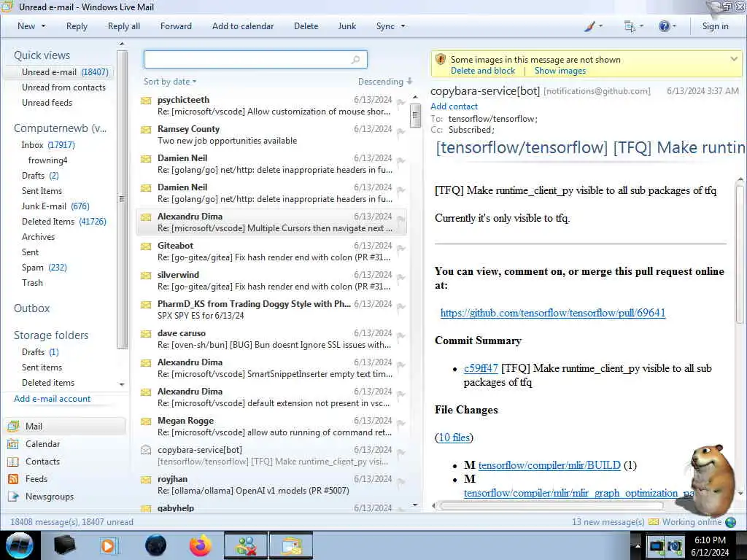The image size is (747, 560).
Task: Open the colorize paintbrush icon
Action: pyautogui.click(x=589, y=27)
